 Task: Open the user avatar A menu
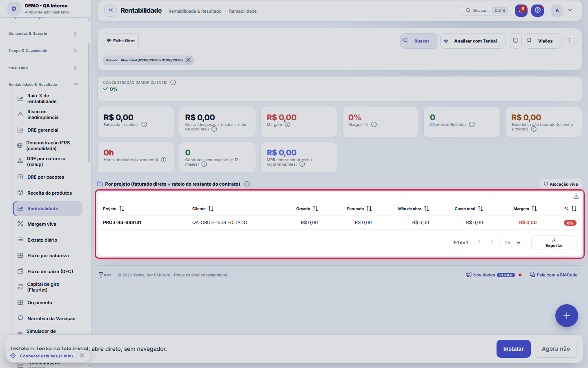[557, 11]
